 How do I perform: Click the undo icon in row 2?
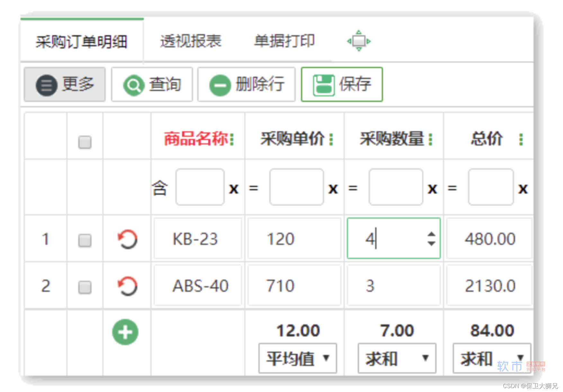tap(127, 286)
